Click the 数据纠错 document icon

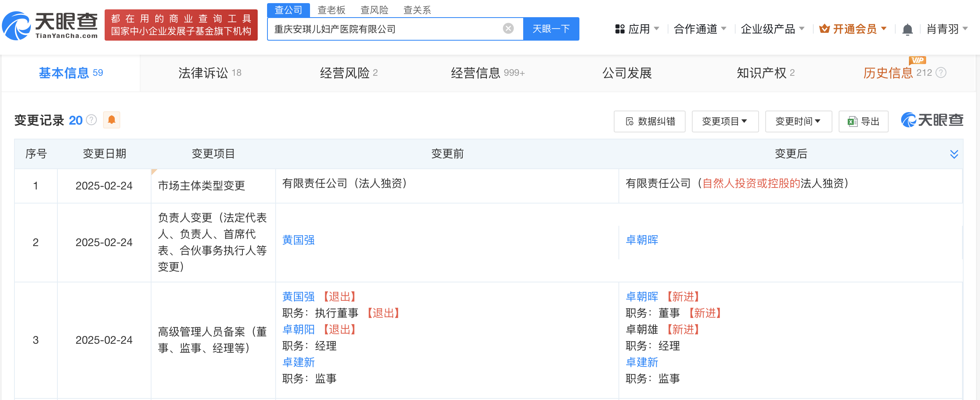click(x=629, y=121)
